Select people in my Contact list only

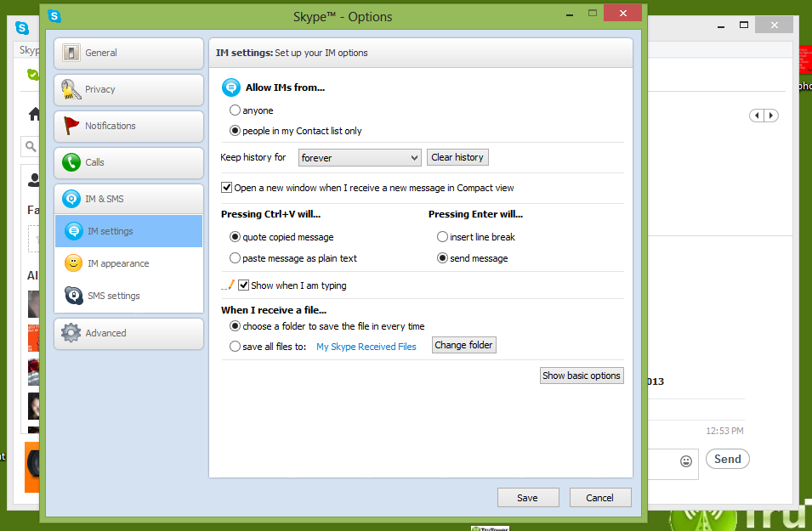(295, 131)
